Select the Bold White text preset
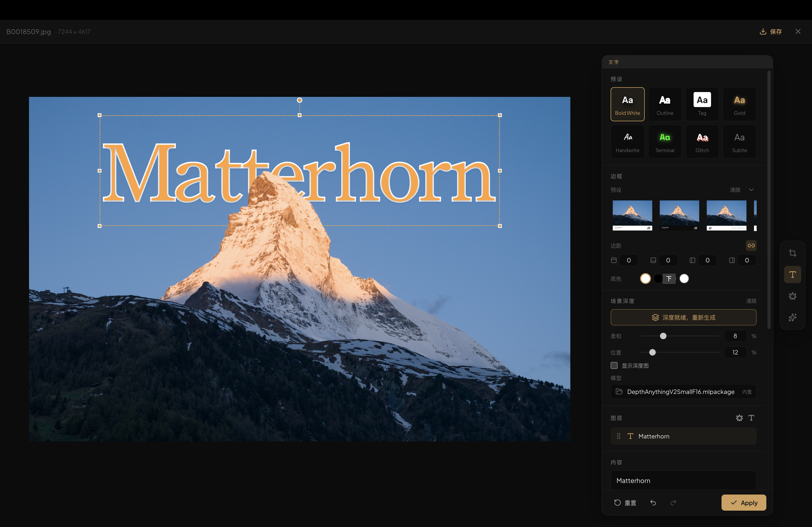812x527 pixels. tap(627, 104)
